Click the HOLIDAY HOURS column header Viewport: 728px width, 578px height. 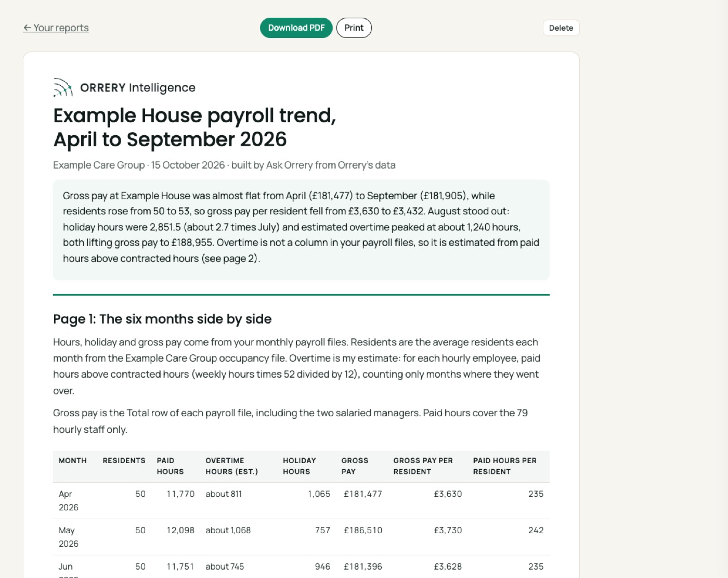[x=299, y=466]
